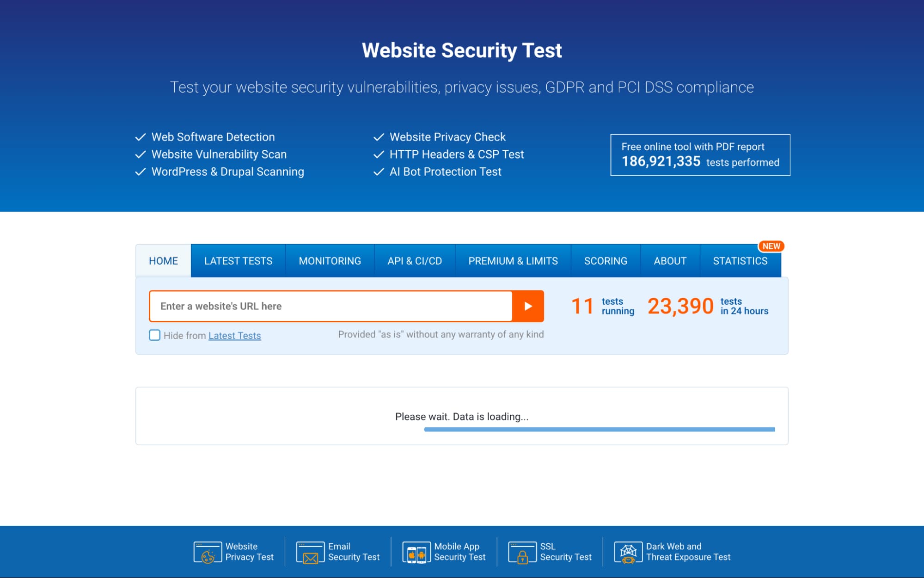Viewport: 924px width, 578px height.
Task: Click the 23,390 tests in 24 hours counter
Action: coord(681,306)
